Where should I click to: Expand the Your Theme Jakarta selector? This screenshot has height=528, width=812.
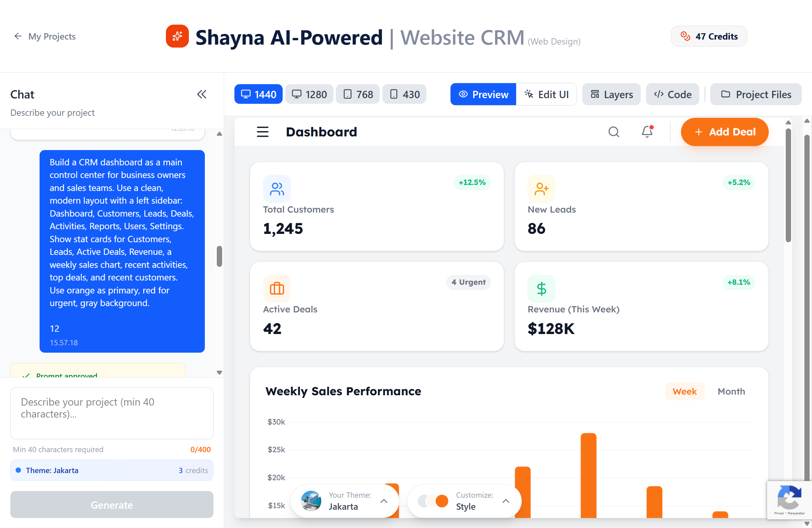[x=384, y=501]
